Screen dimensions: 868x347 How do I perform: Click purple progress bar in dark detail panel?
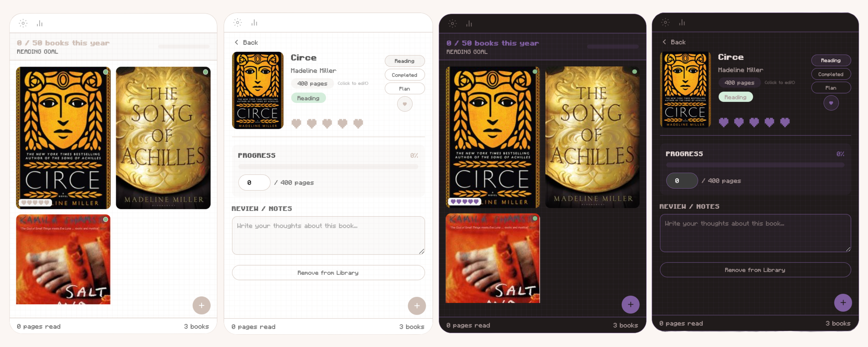coord(755,165)
